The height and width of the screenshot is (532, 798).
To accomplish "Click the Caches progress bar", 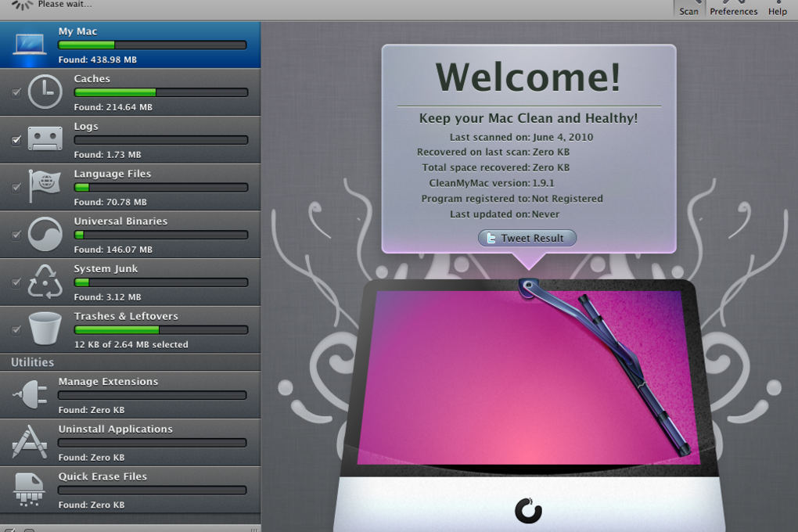I will click(161, 92).
